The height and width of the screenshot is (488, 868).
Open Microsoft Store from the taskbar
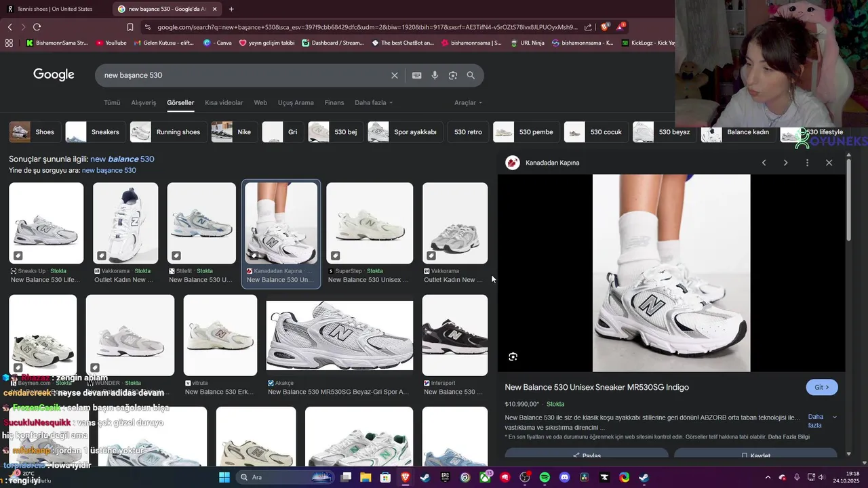pos(385,477)
